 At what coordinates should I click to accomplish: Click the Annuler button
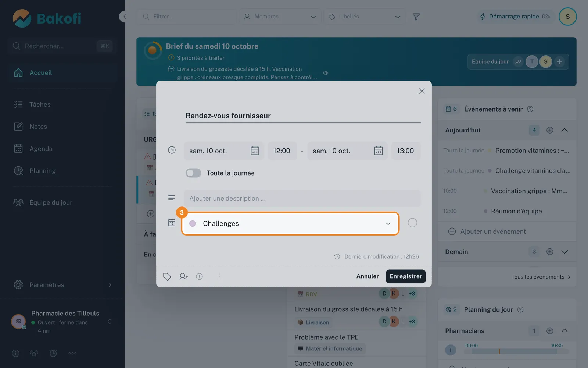pyautogui.click(x=367, y=276)
